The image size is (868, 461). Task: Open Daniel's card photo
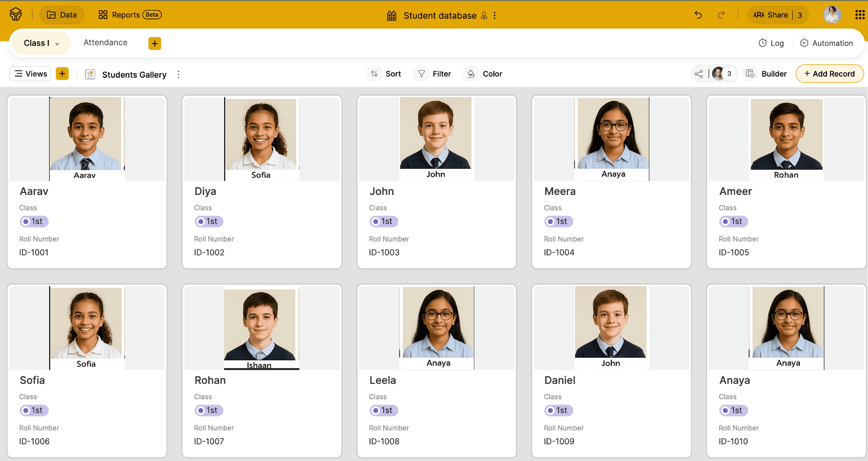[x=611, y=328]
